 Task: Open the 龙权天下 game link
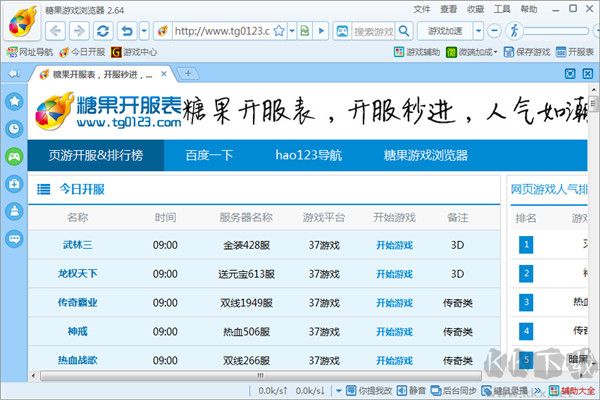coord(78,274)
